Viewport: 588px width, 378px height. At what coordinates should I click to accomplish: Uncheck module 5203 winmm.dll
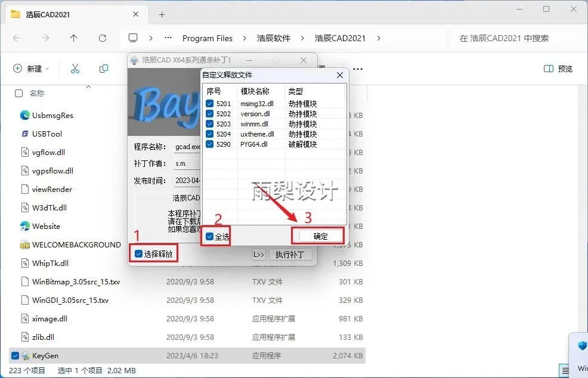210,124
